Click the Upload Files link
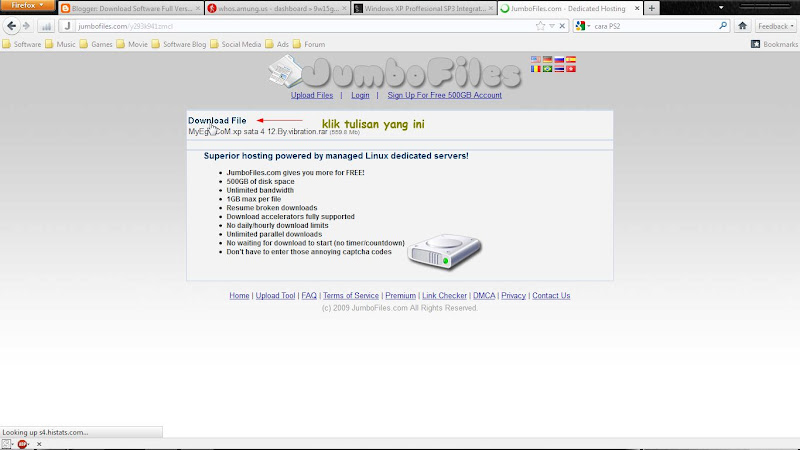Viewport: 800px width, 450px height. click(x=312, y=95)
